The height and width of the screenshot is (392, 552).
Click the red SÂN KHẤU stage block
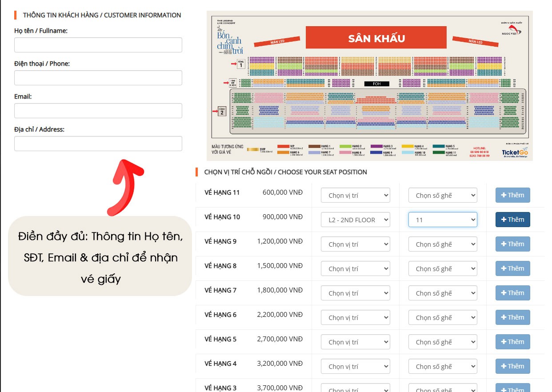pyautogui.click(x=376, y=38)
